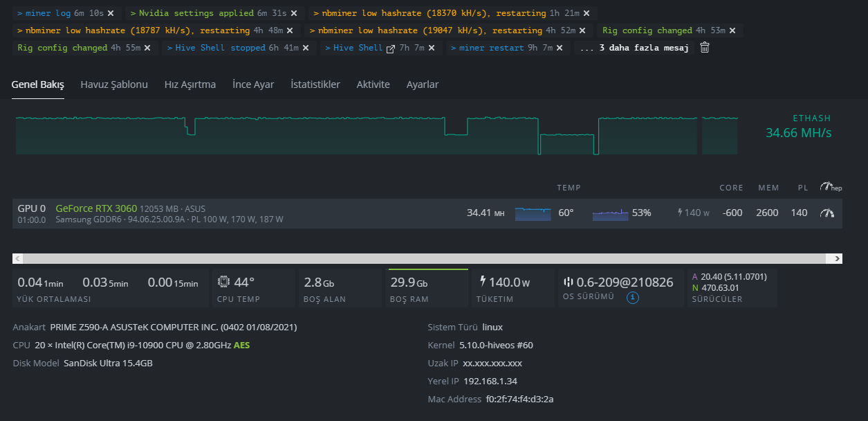
Task: Switch to the Hız Aşırtma tab
Action: [190, 84]
